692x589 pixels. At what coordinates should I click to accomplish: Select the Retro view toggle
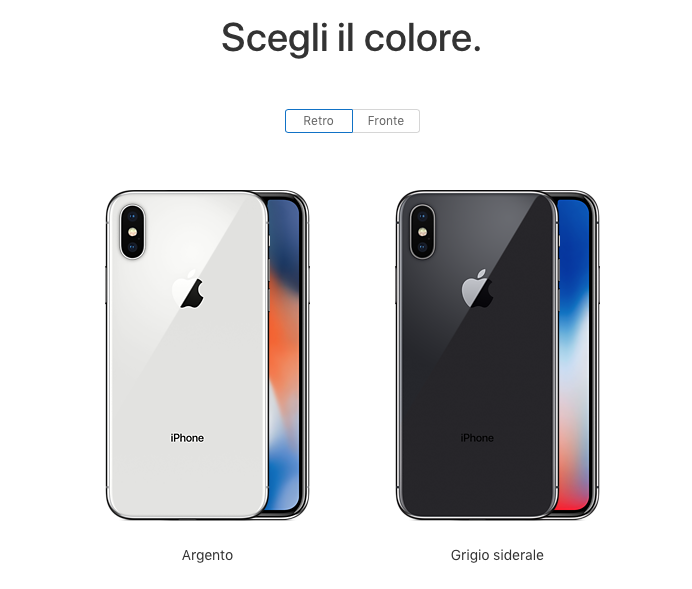[x=319, y=120]
